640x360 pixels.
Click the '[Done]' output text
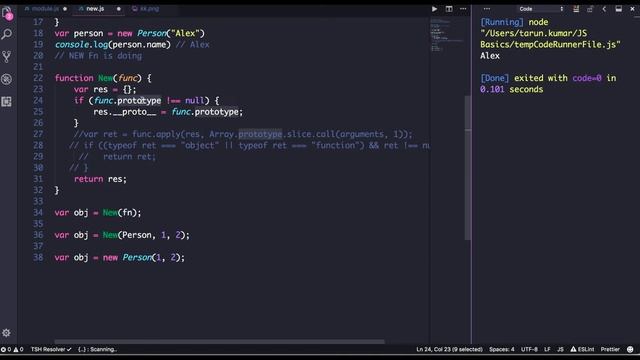[495, 78]
